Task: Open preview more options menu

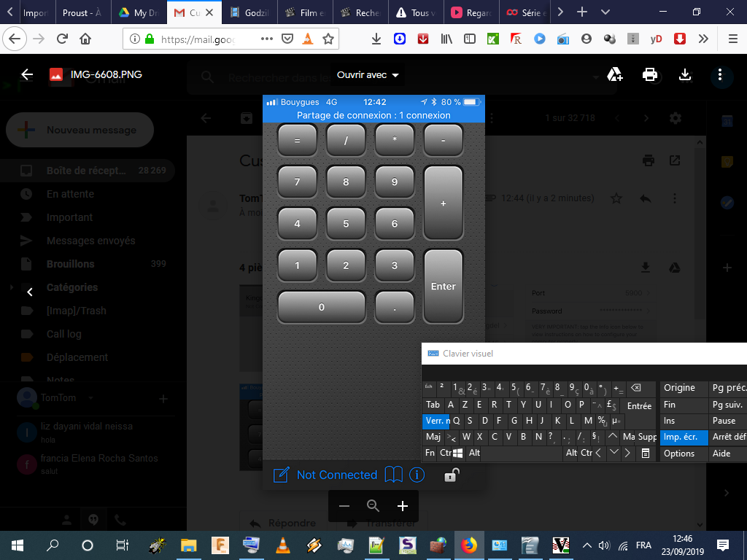Action: click(x=720, y=75)
